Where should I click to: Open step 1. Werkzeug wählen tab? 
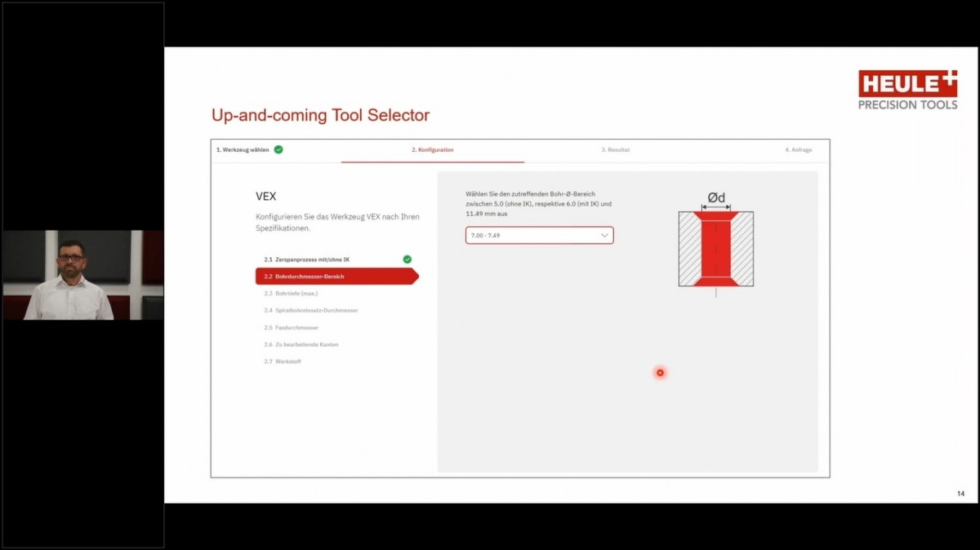point(243,150)
